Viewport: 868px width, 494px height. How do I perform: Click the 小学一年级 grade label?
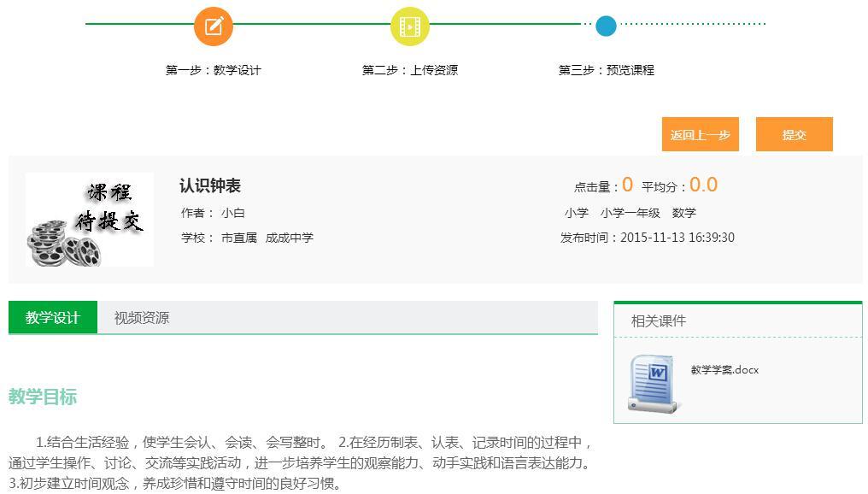(x=630, y=213)
